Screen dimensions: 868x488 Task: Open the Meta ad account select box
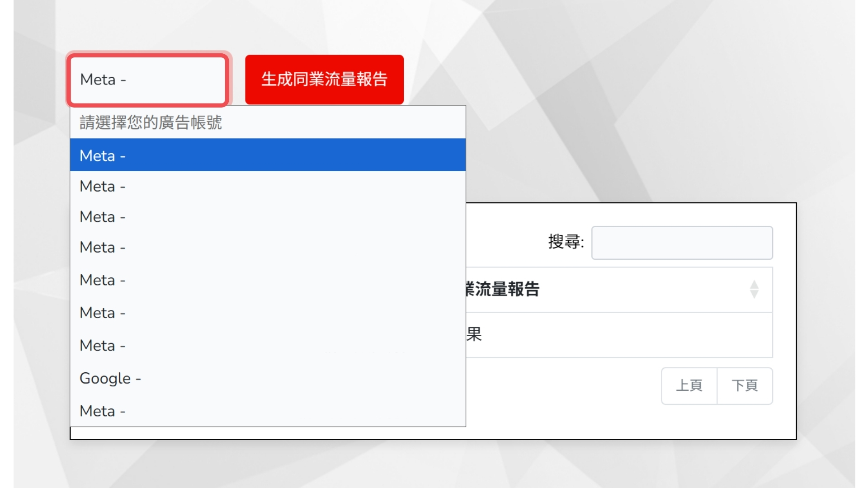[x=148, y=80]
